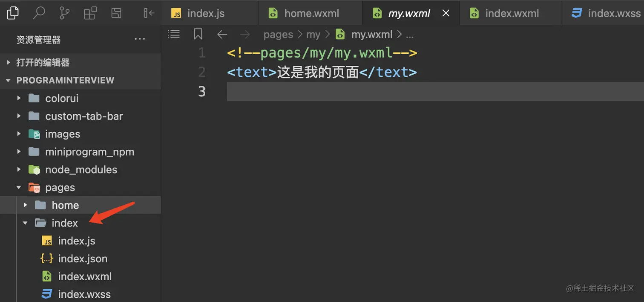The width and height of the screenshot is (644, 302).
Task: Click the braces icon beside index.json
Action: (x=46, y=258)
